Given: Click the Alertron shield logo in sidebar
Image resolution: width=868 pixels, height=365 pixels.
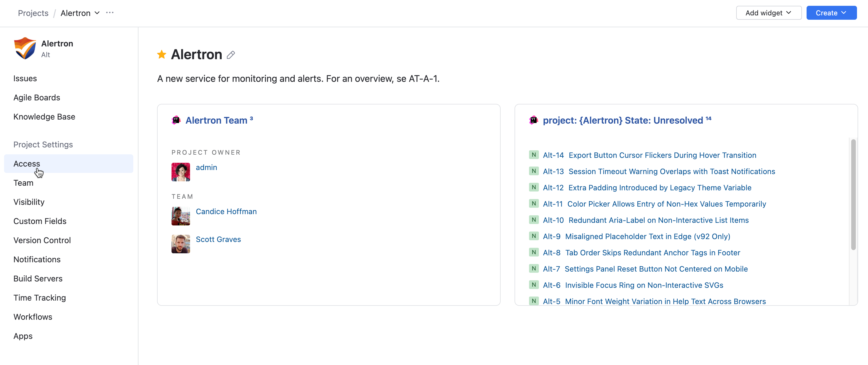Looking at the screenshot, I should click(x=25, y=48).
